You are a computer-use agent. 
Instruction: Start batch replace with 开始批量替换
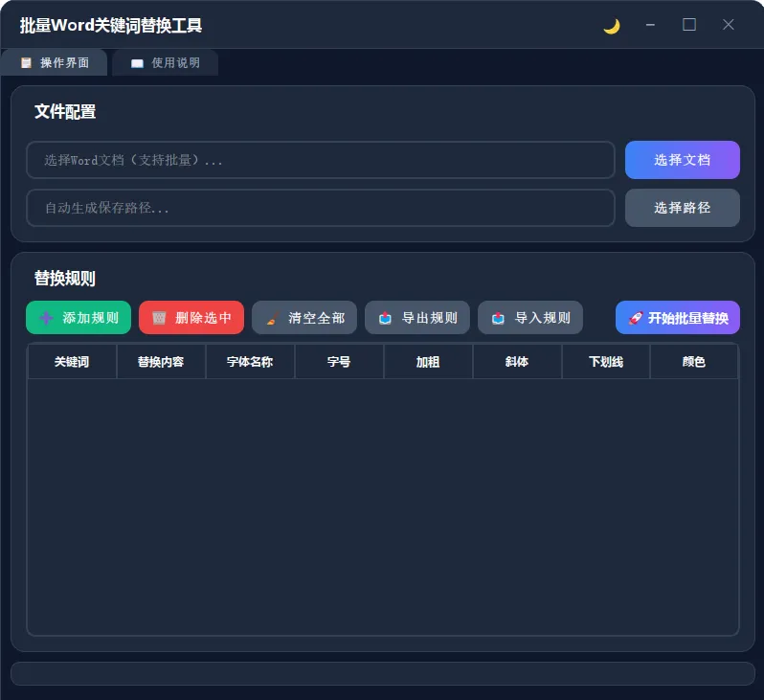click(678, 318)
